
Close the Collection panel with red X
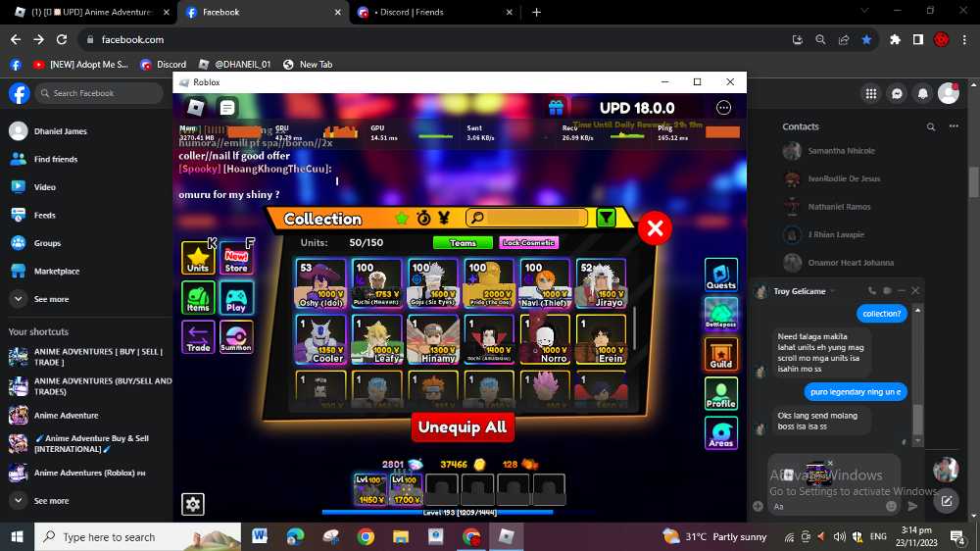(655, 227)
